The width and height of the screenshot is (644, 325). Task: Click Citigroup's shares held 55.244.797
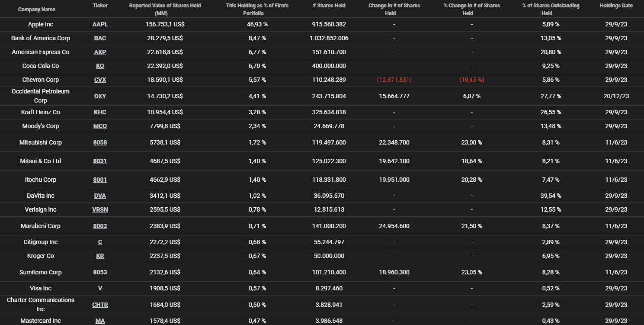click(329, 242)
